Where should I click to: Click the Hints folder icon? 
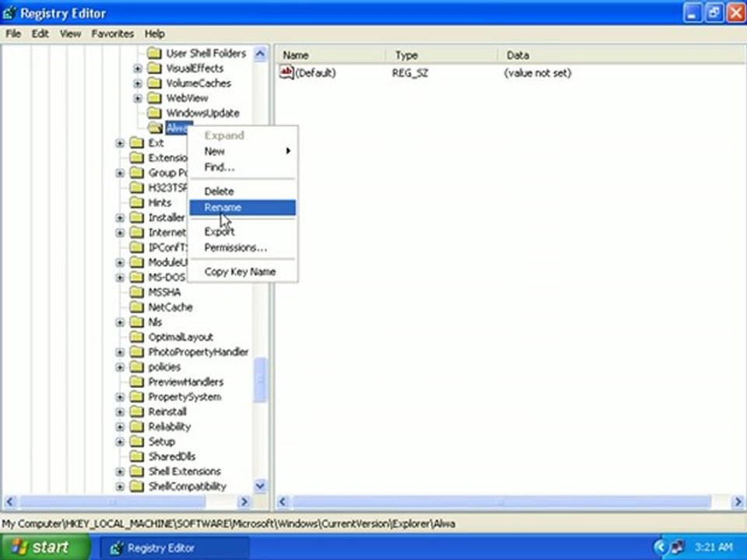[x=137, y=202]
